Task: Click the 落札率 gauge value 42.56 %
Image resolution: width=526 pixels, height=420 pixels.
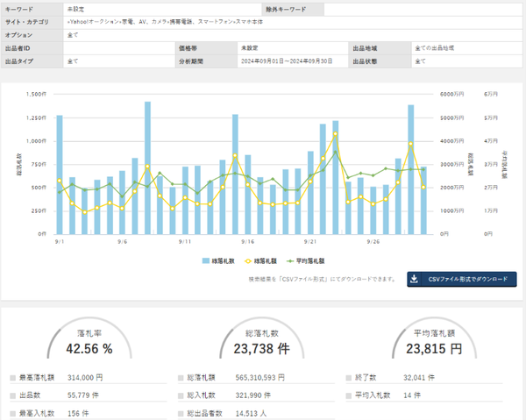Action: 89,349
